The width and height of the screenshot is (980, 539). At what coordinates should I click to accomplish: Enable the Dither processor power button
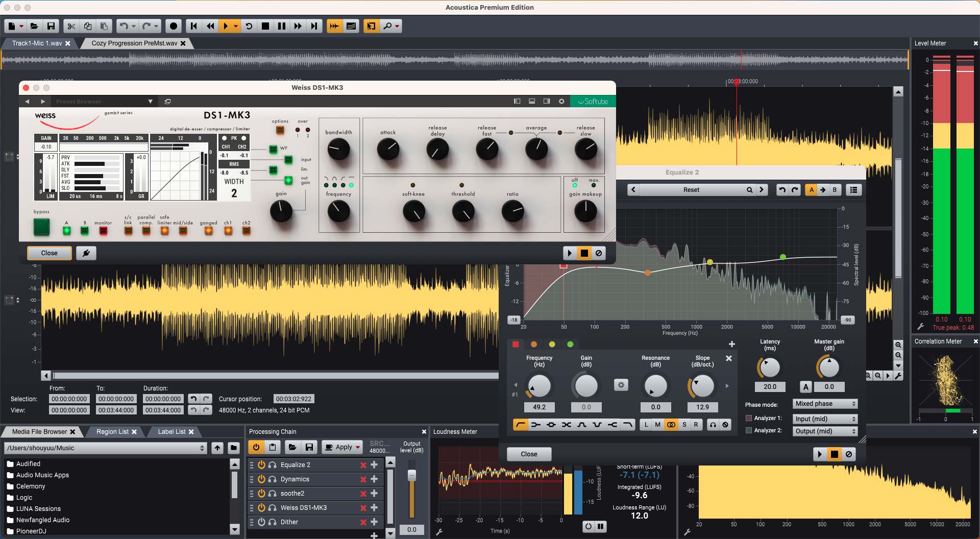[261, 522]
